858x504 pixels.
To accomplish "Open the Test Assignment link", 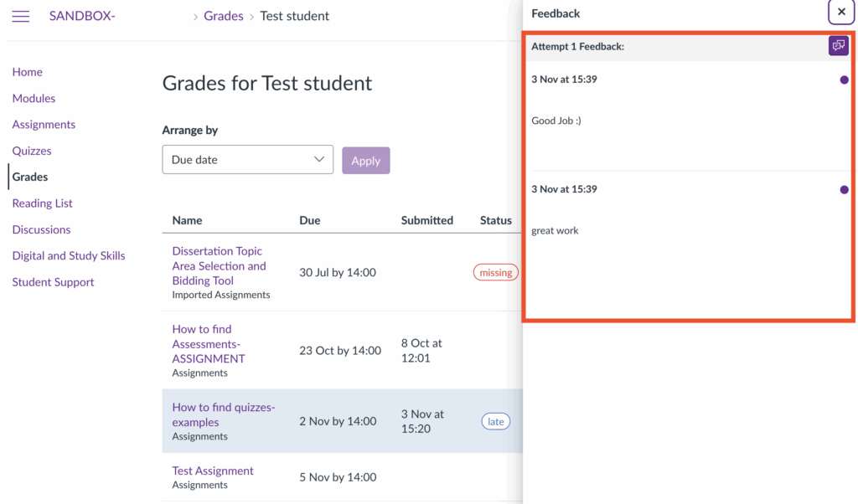I will [x=213, y=471].
